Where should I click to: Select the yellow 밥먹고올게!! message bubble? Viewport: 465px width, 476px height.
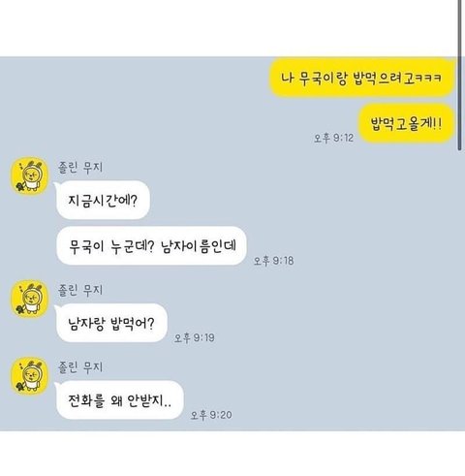pyautogui.click(x=406, y=123)
